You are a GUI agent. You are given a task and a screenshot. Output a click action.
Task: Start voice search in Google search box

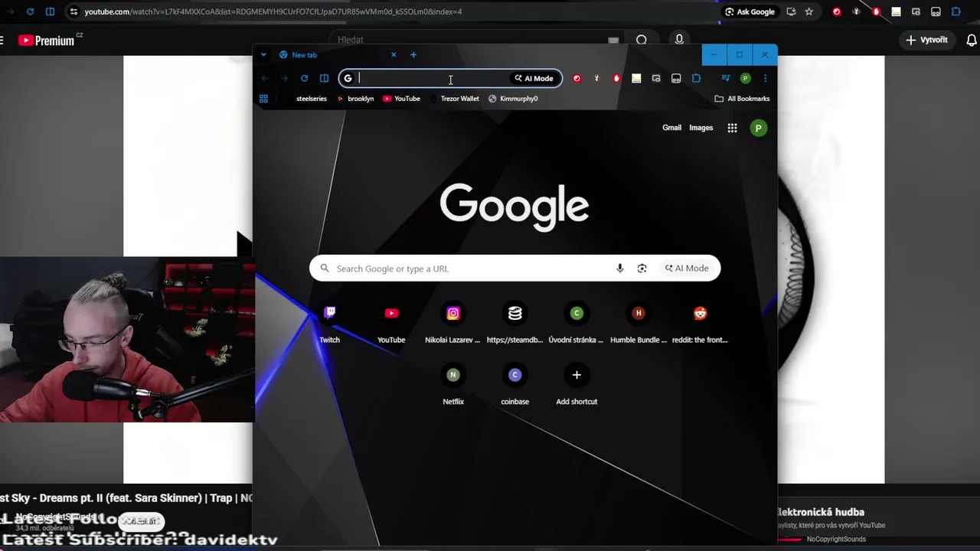(620, 269)
